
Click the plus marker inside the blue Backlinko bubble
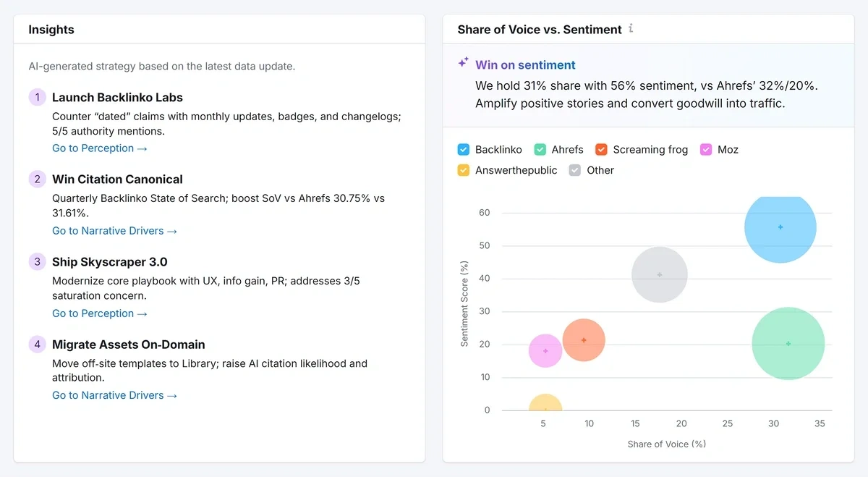coord(781,227)
